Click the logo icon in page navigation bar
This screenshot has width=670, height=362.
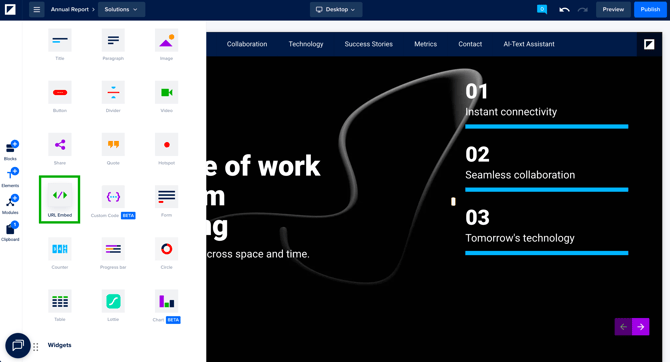click(x=649, y=44)
